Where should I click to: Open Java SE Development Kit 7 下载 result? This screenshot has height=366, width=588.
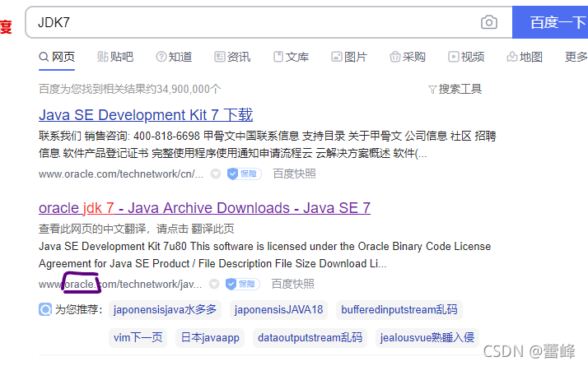pos(146,114)
